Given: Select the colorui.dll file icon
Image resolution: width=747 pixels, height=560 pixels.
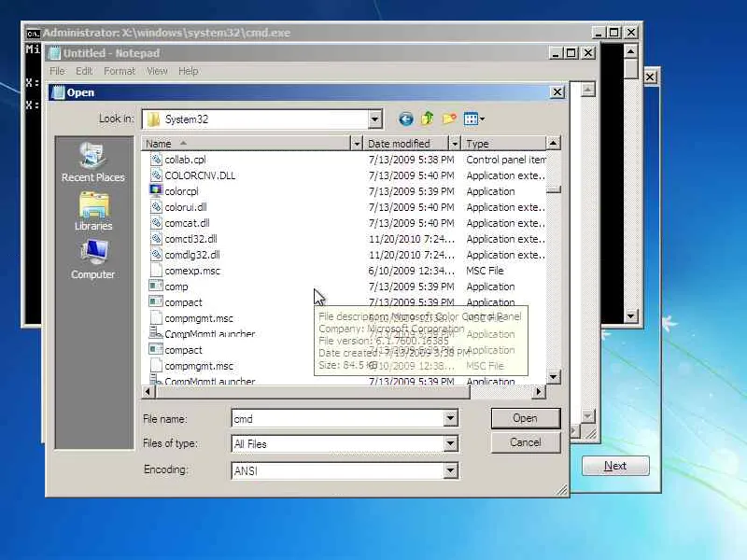Looking at the screenshot, I should click(156, 207).
